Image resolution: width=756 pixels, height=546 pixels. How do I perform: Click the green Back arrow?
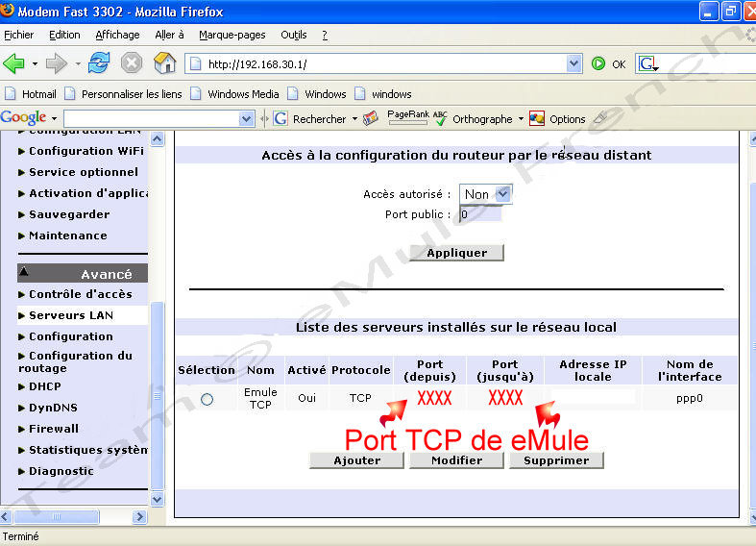point(13,63)
